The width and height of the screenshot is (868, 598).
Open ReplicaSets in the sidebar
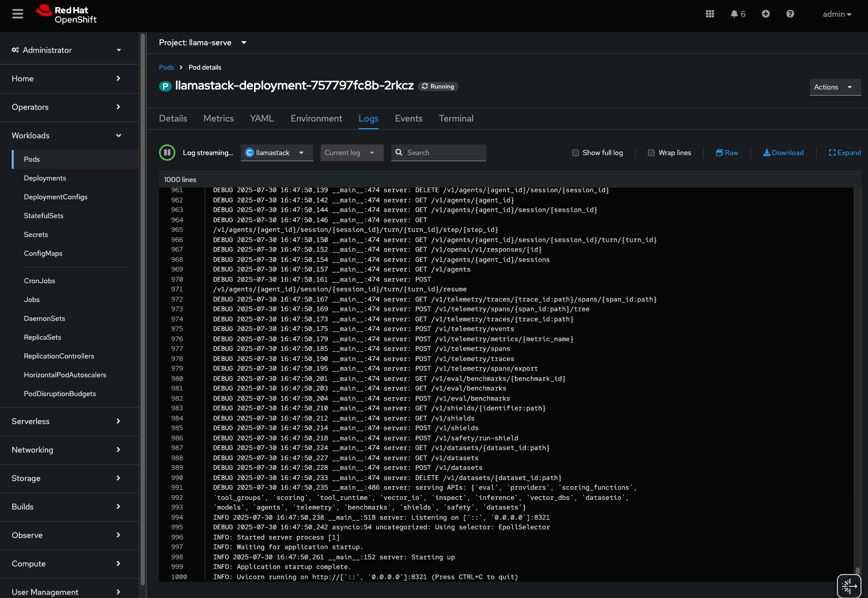[x=75, y=337]
